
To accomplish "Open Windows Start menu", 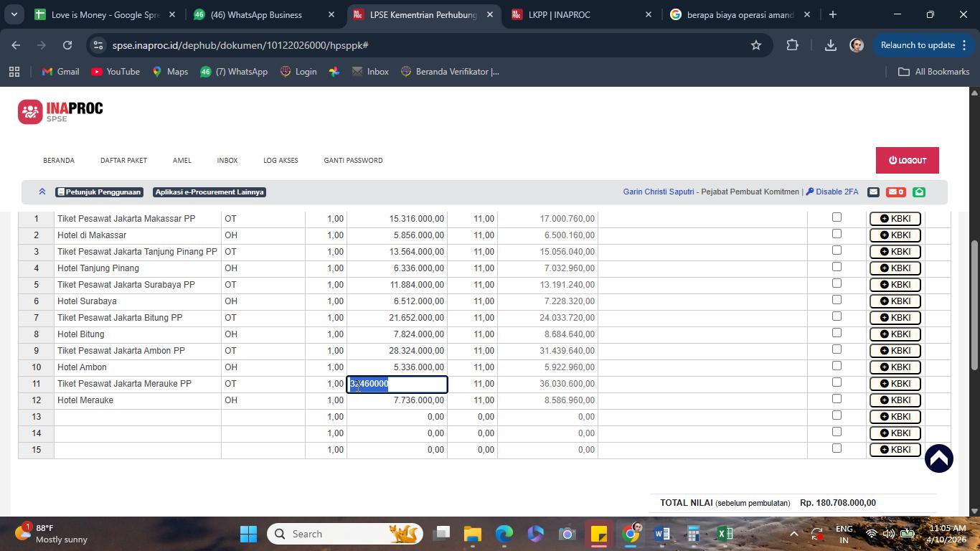I will pos(248,534).
